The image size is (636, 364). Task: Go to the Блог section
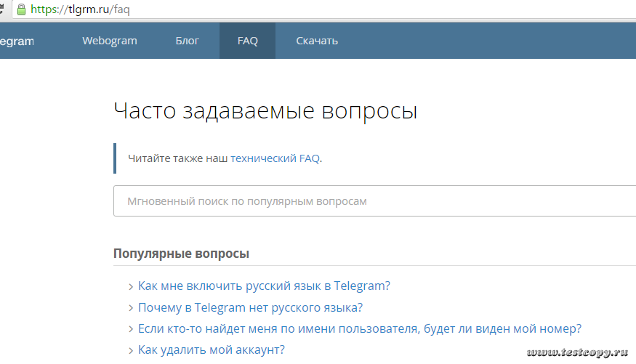[187, 41]
